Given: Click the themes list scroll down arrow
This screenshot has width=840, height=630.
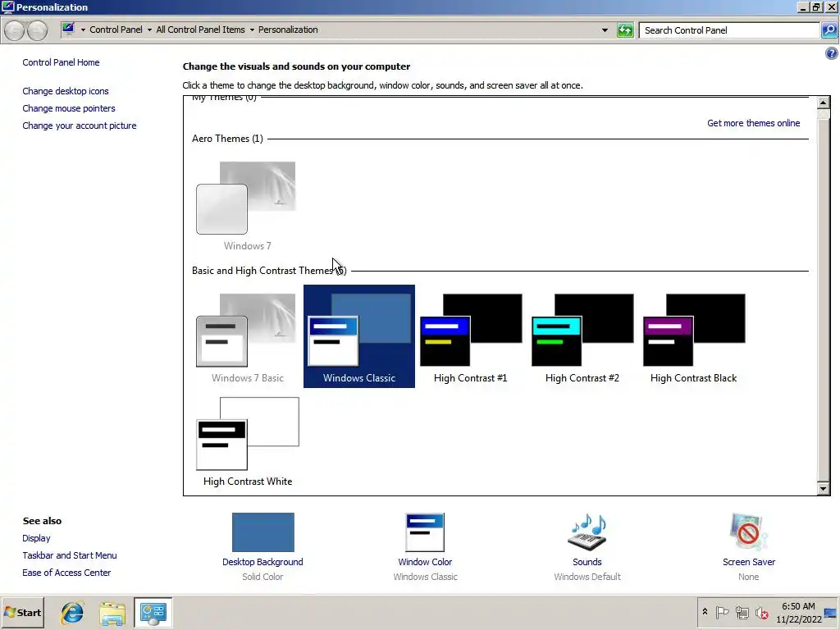Looking at the screenshot, I should pyautogui.click(x=824, y=488).
